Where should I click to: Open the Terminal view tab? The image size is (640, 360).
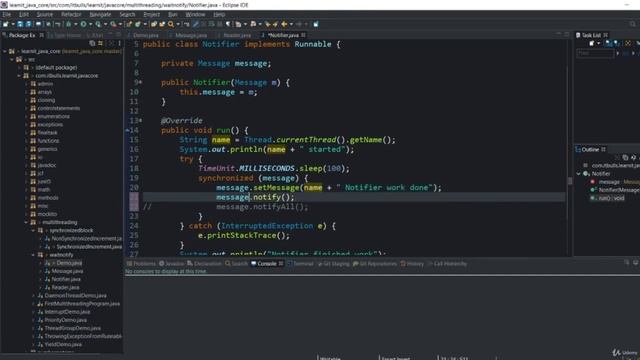300,264
